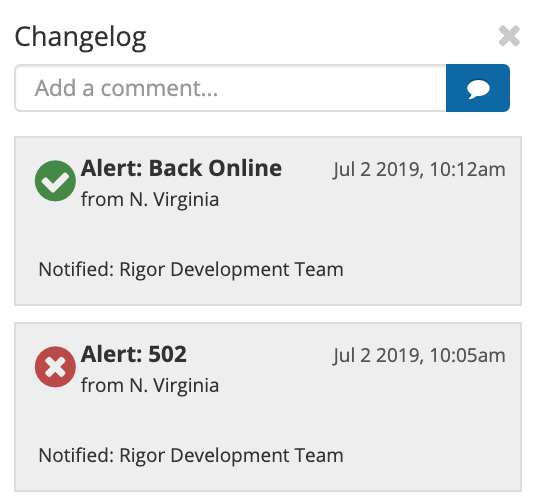This screenshot has height=496, width=538.
Task: Click the Jul 2 2019, 10:12am timestamp
Action: pos(419,169)
